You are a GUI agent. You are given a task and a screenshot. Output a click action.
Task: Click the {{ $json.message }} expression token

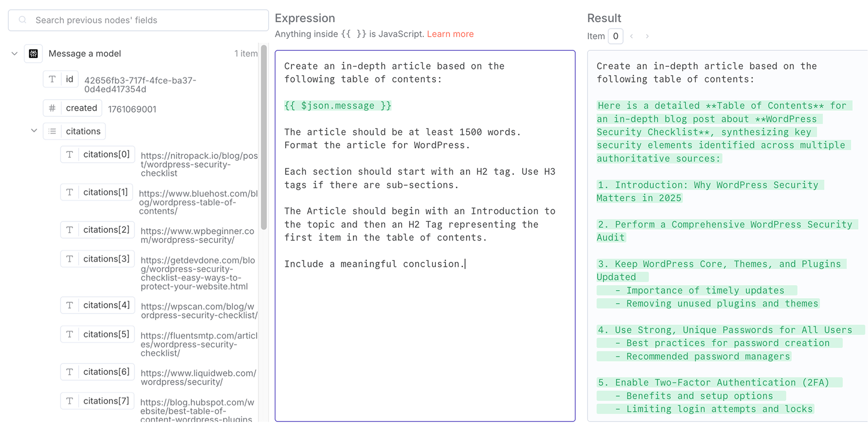point(337,106)
